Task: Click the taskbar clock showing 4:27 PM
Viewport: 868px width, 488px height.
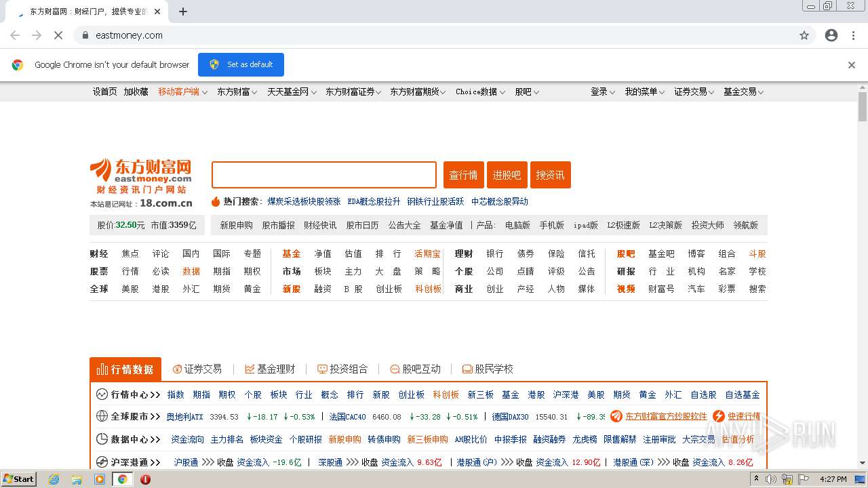Action: click(x=833, y=479)
